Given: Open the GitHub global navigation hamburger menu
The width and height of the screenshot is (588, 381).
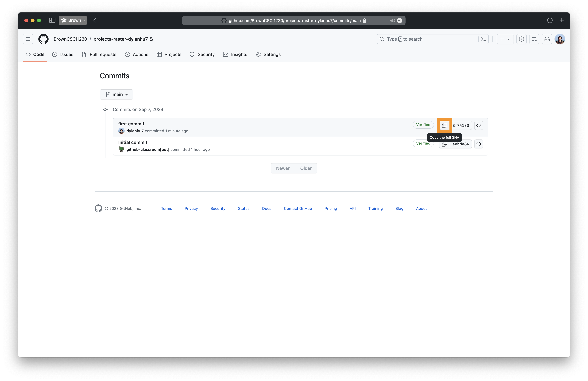Looking at the screenshot, I should [x=28, y=39].
